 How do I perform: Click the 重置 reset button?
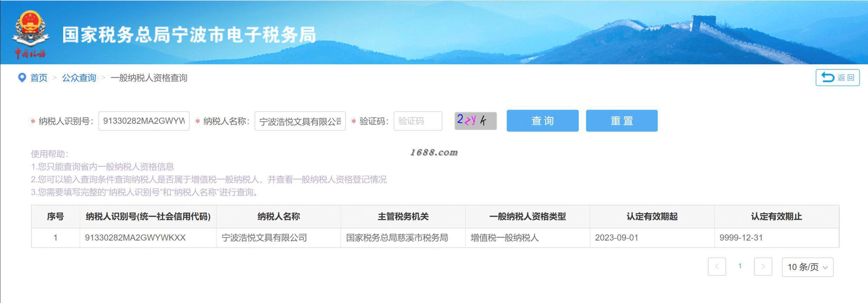[622, 121]
